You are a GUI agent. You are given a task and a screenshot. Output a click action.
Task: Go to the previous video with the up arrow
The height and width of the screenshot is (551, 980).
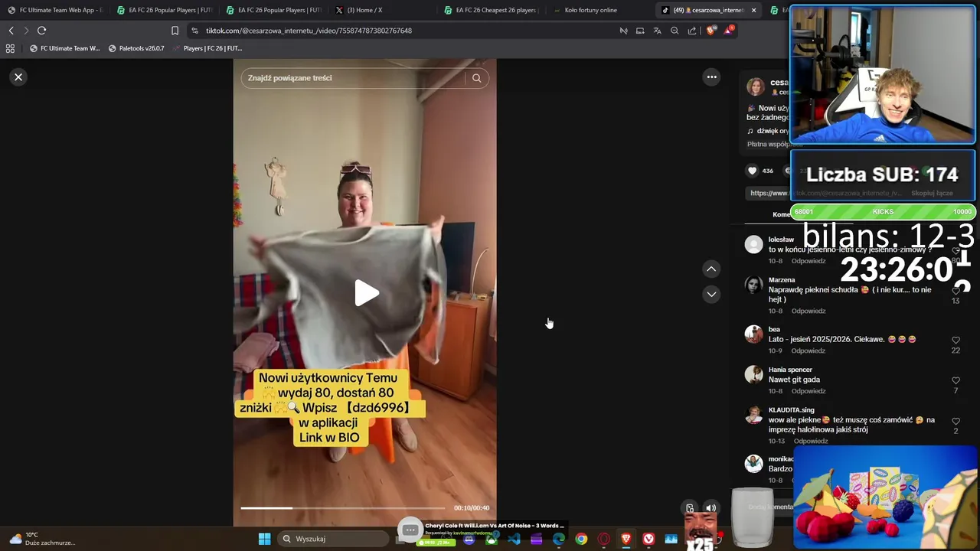711,269
